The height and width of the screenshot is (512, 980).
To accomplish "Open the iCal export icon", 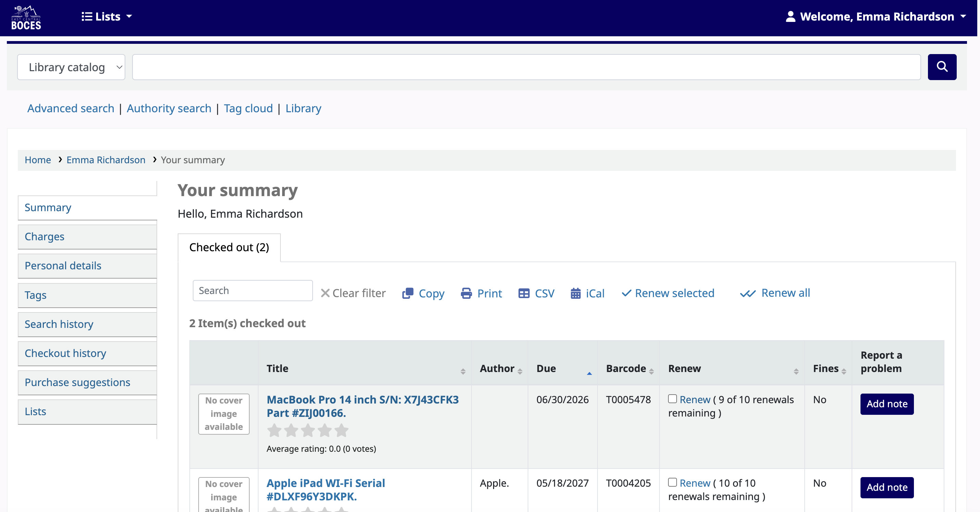I will [576, 293].
